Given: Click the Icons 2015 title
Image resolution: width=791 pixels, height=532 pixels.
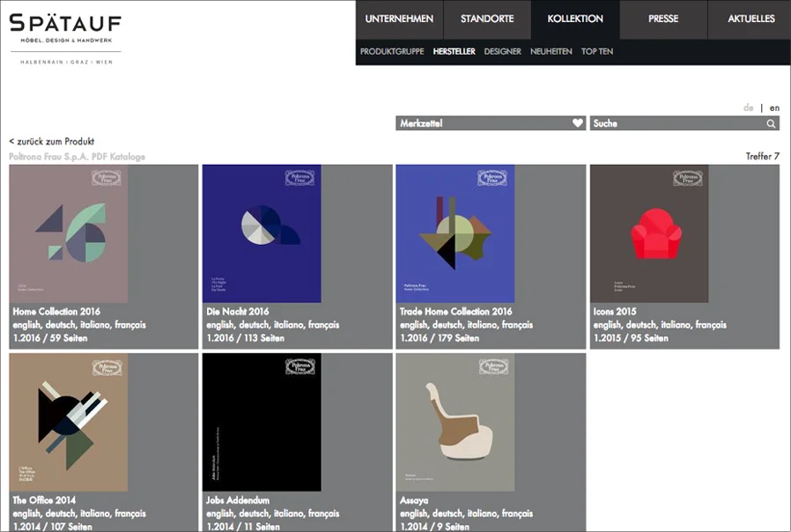Looking at the screenshot, I should pyautogui.click(x=615, y=312).
